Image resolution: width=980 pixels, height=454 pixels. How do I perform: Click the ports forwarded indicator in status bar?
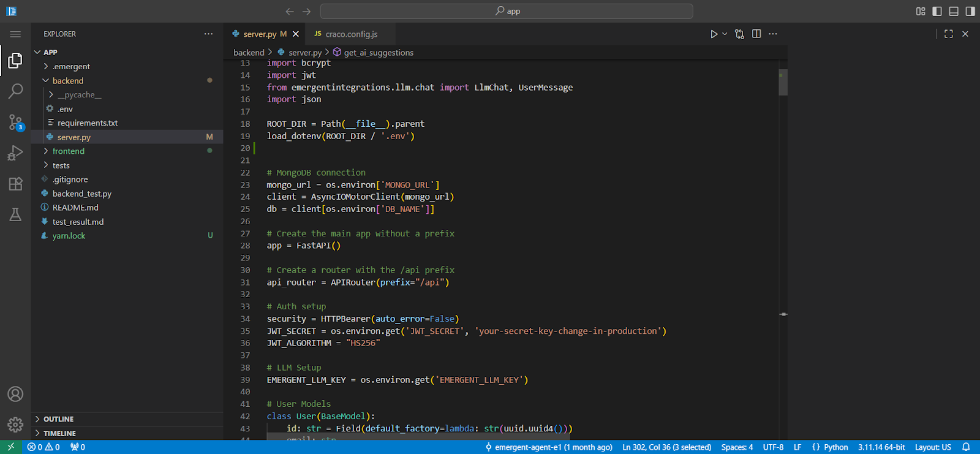(78, 447)
